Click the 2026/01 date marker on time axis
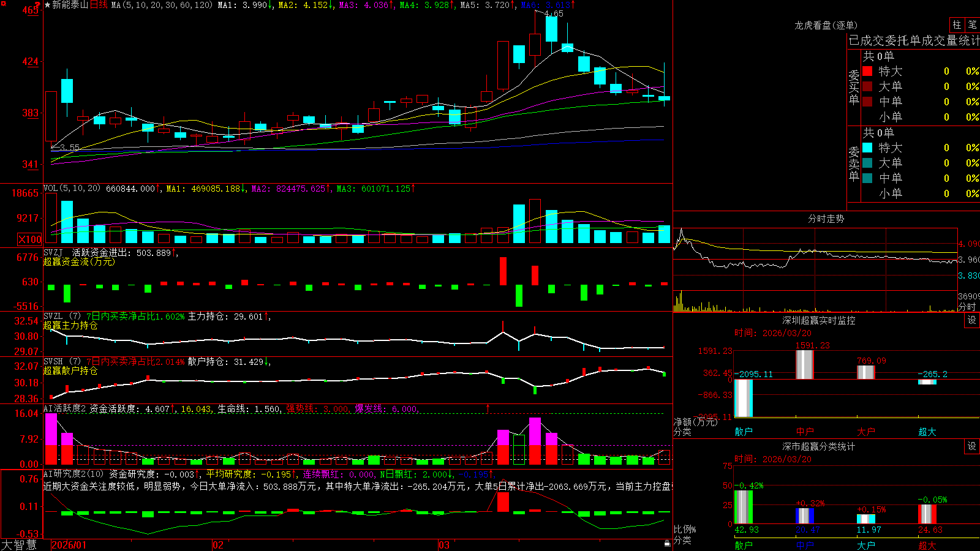Image resolution: width=980 pixels, height=551 pixels. 69,545
